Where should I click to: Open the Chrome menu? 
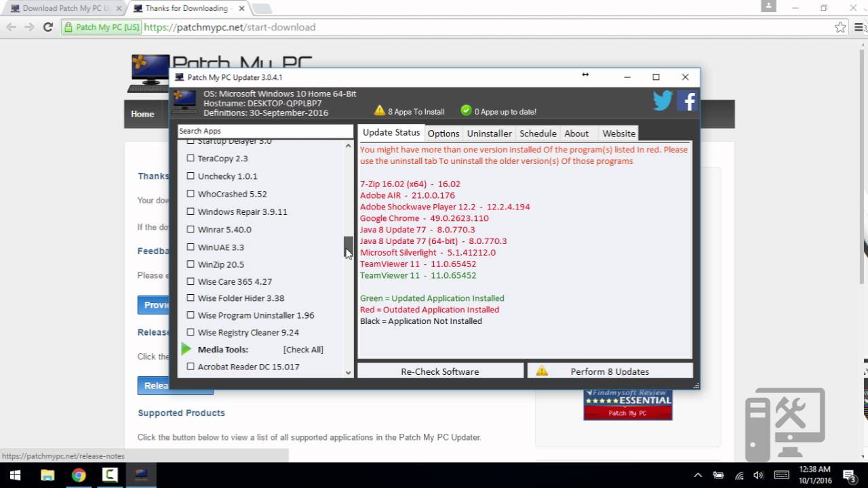pos(858,27)
